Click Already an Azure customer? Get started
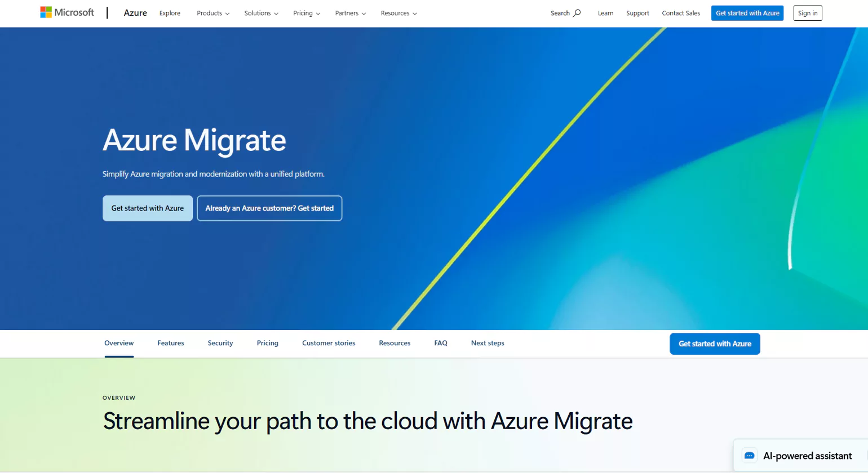The height and width of the screenshot is (473, 868). [x=269, y=208]
